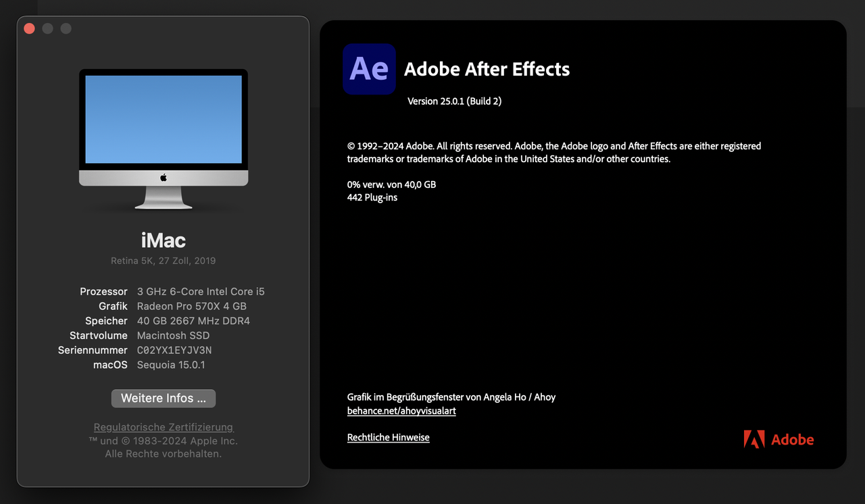Click the Grafik label
This screenshot has width=865, height=504.
113,306
